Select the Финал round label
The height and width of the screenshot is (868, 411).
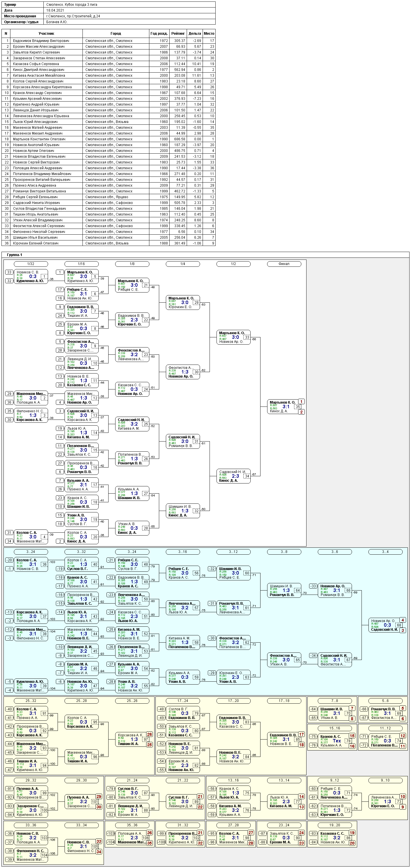tap(284, 264)
